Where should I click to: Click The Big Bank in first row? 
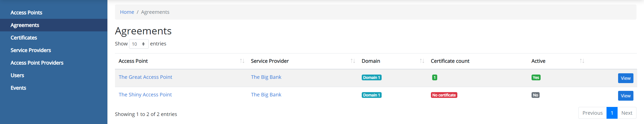click(266, 77)
